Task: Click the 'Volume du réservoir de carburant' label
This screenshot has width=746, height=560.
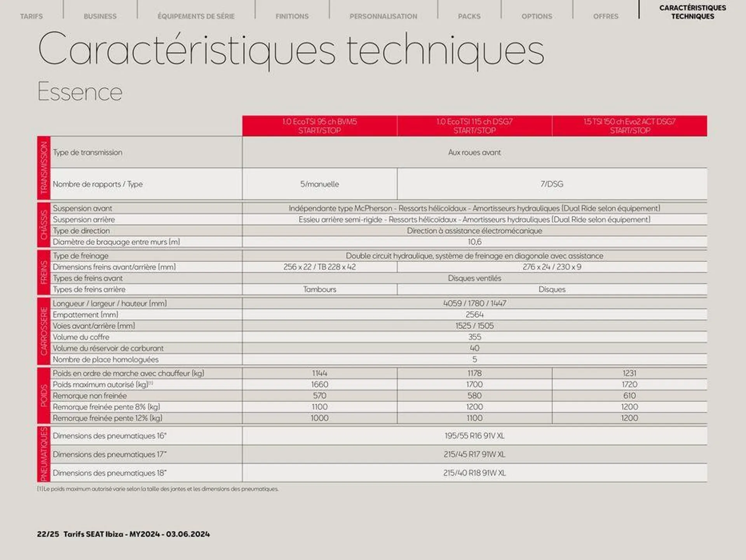Action: coord(108,348)
